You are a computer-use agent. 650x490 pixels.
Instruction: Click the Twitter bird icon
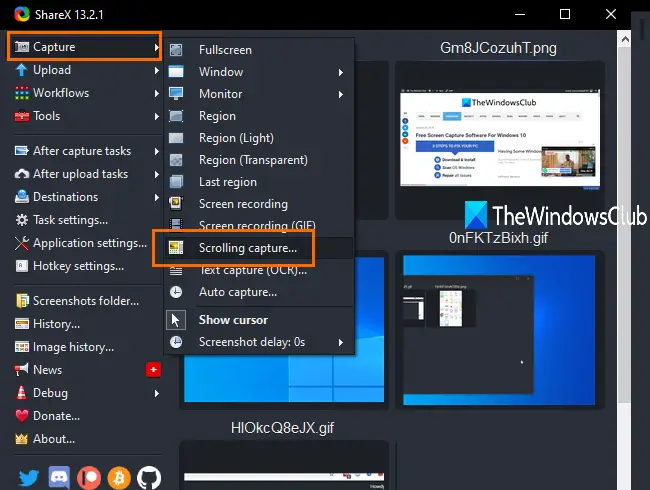29,478
